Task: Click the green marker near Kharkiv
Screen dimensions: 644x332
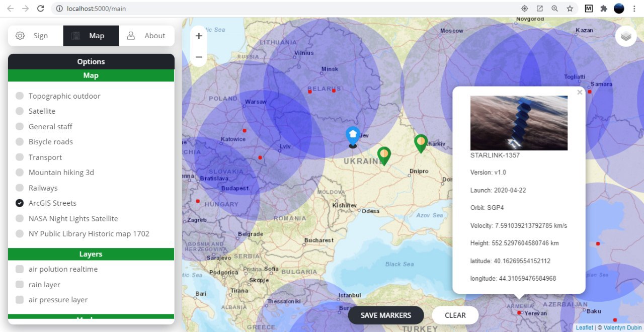Action: [421, 143]
